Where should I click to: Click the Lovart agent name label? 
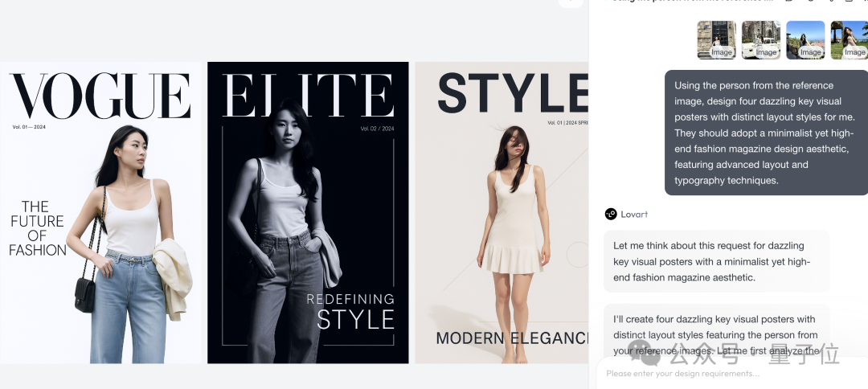(x=634, y=214)
